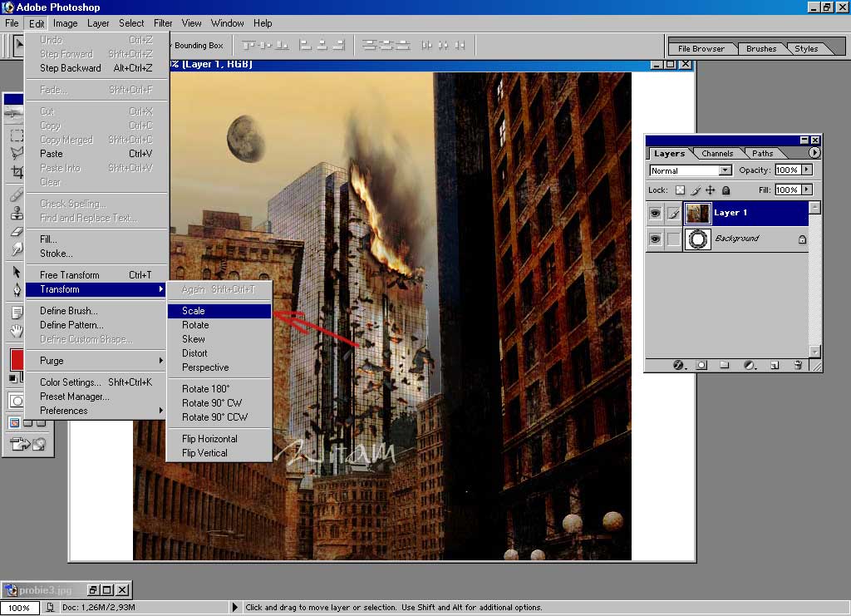This screenshot has height=616, width=851.
Task: Choose the Hand tool
Action: click(x=17, y=331)
